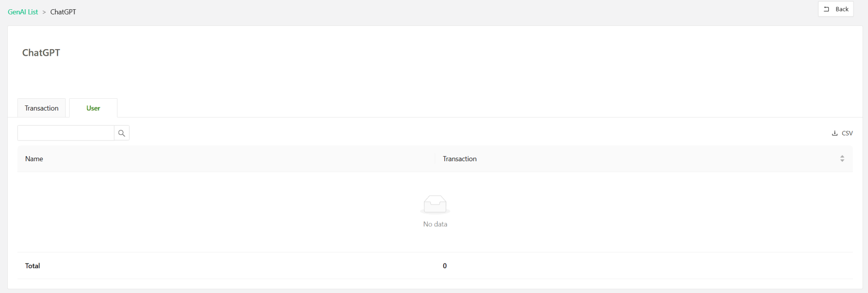Switch to the Transaction tab
This screenshot has width=868, height=293.
click(41, 108)
